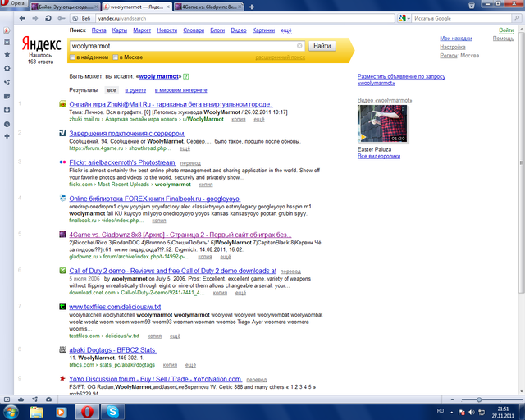The height and width of the screenshot is (420, 525).
Task: Open the volume icon in system tray
Action: click(472, 412)
